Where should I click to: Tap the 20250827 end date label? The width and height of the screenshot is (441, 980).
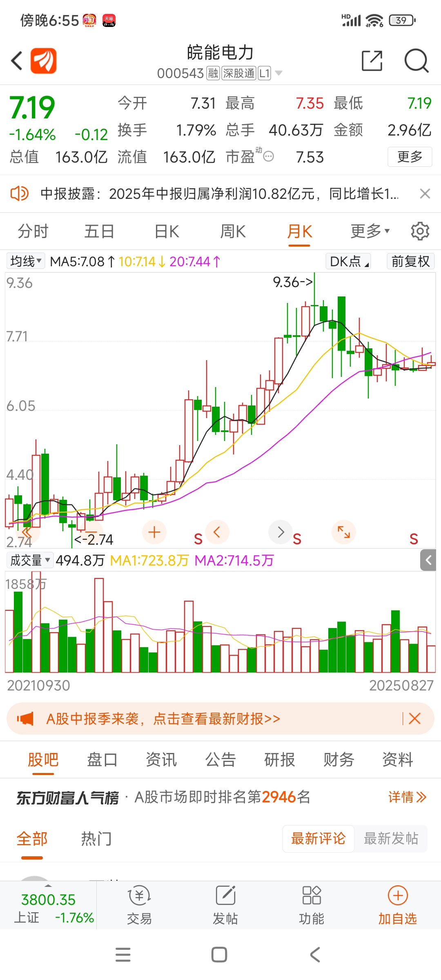(x=401, y=685)
